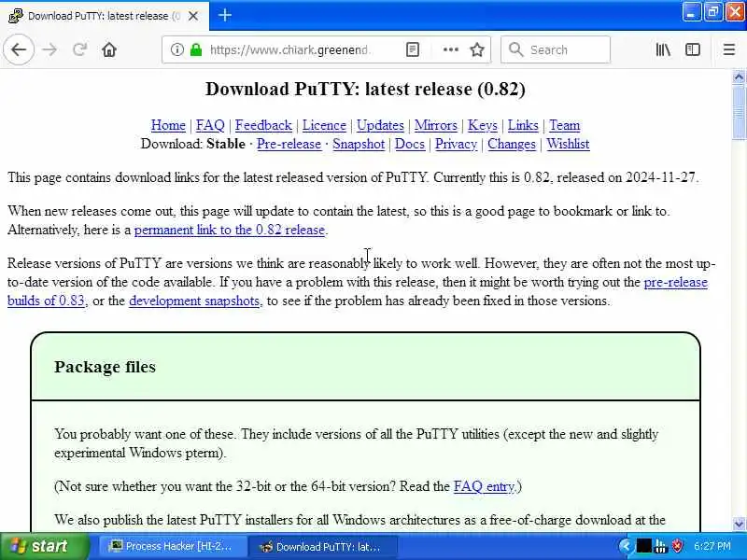Open the Library icon in toolbar
This screenshot has width=747, height=560.
click(x=663, y=49)
